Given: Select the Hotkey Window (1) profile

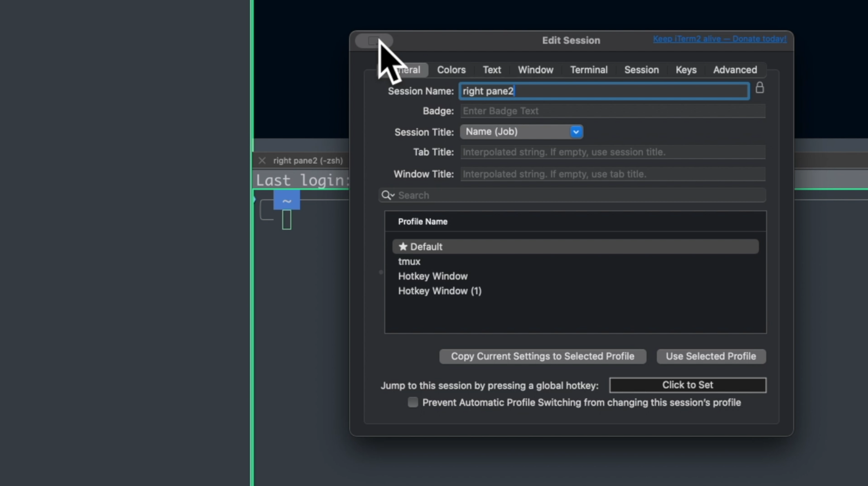Looking at the screenshot, I should pyautogui.click(x=440, y=291).
